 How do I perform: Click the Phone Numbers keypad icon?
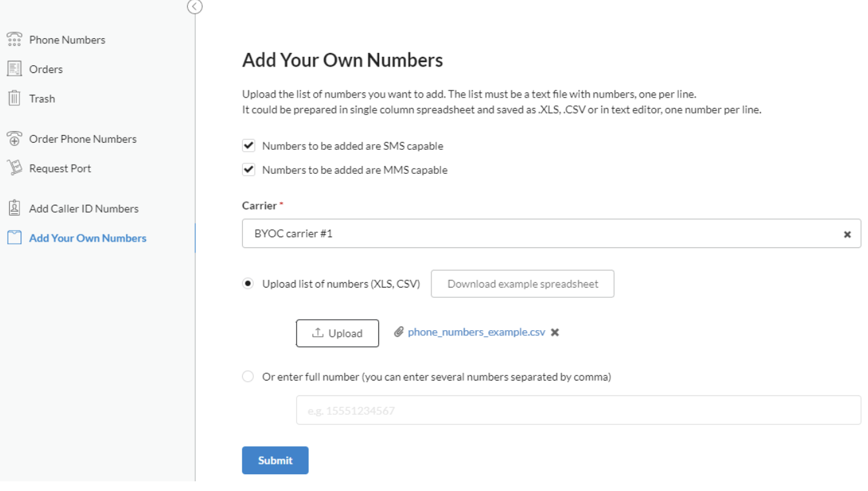(14, 39)
